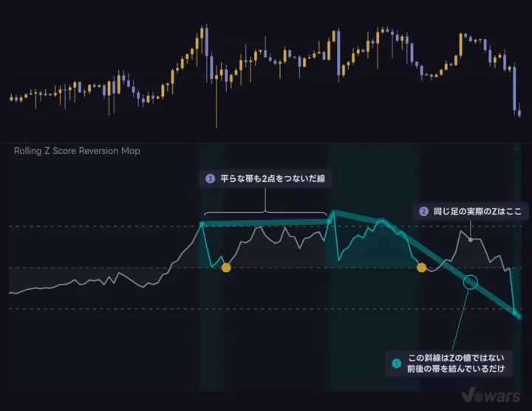The image size is (532, 411).
Task: Click the small gray dot on Z line
Action: (x=470, y=240)
